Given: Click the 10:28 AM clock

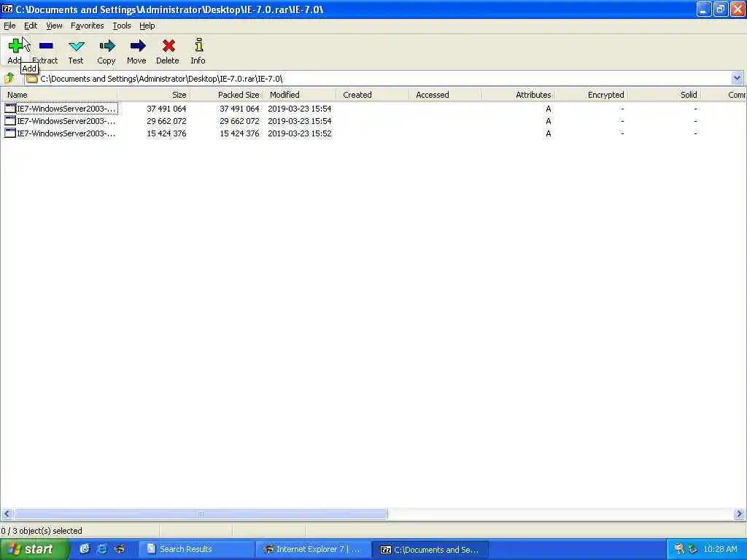Looking at the screenshot, I should pyautogui.click(x=720, y=549).
